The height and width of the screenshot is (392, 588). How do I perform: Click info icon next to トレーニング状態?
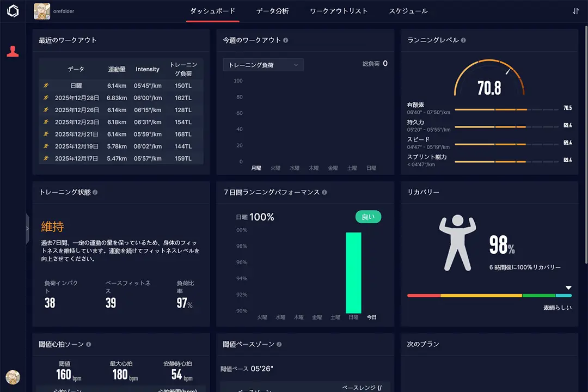click(x=95, y=192)
